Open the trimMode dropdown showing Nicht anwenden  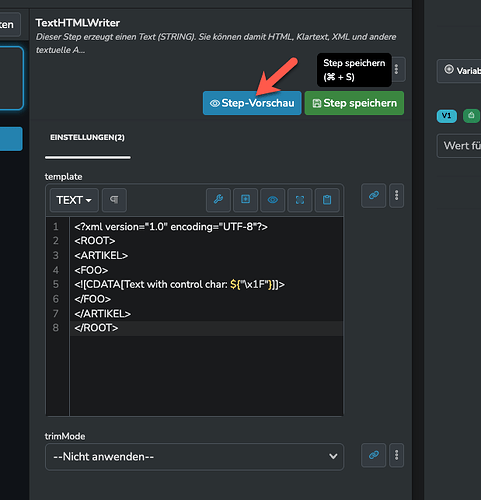pyautogui.click(x=194, y=457)
